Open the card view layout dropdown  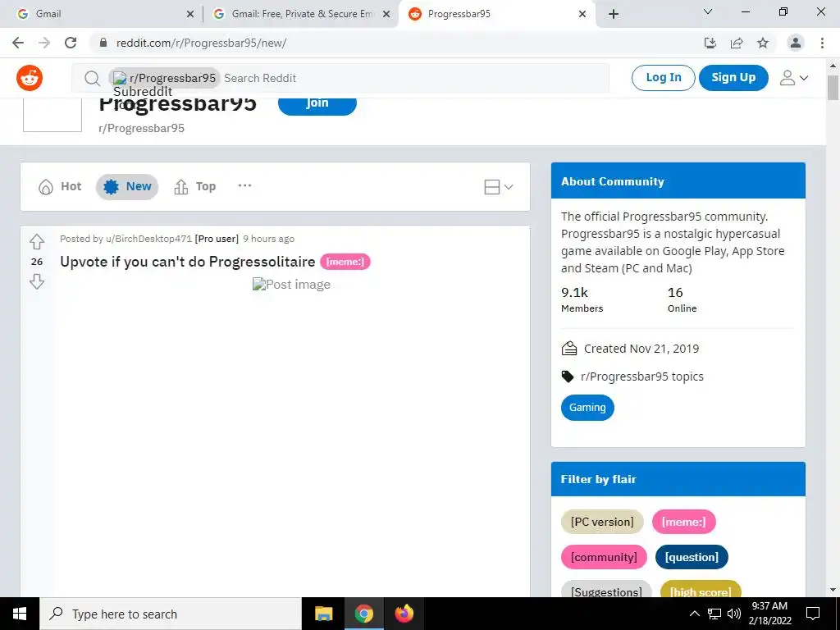pyautogui.click(x=498, y=187)
